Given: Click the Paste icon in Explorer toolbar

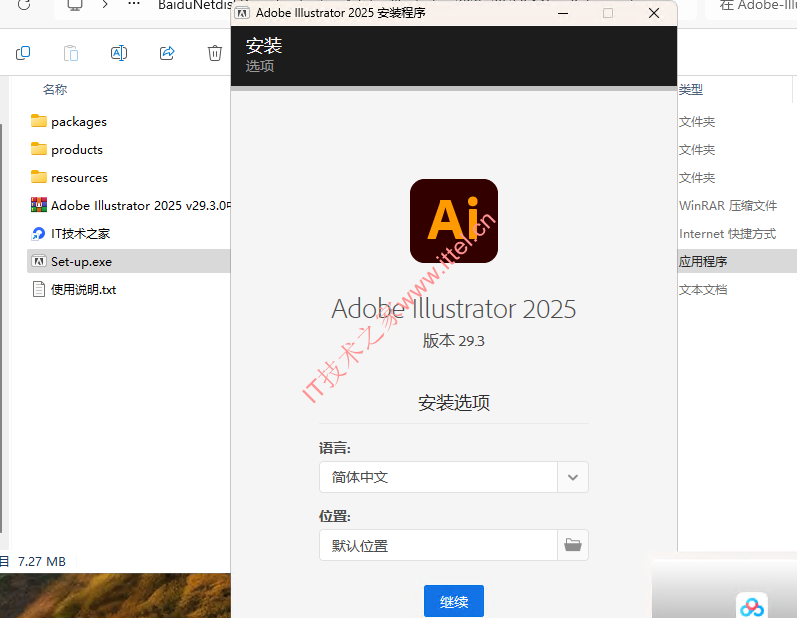Looking at the screenshot, I should [71, 53].
